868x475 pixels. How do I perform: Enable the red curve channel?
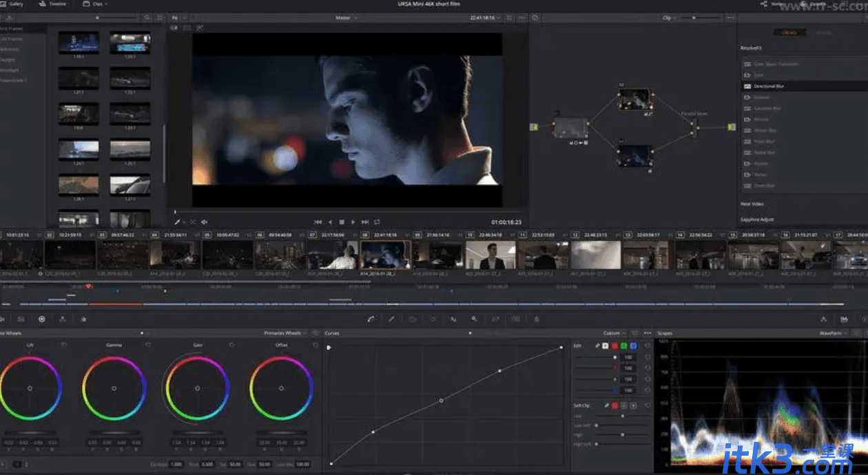point(614,345)
